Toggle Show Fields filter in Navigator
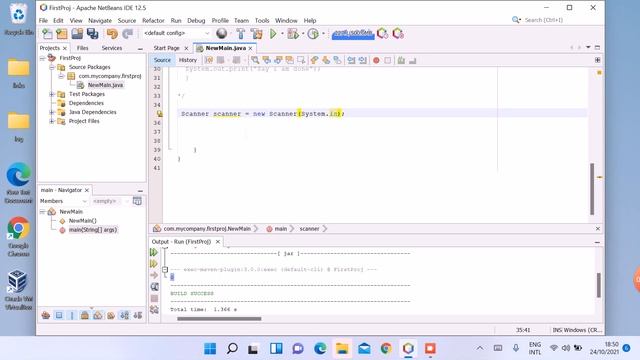The image size is (640, 360). pyautogui.click(x=59, y=315)
